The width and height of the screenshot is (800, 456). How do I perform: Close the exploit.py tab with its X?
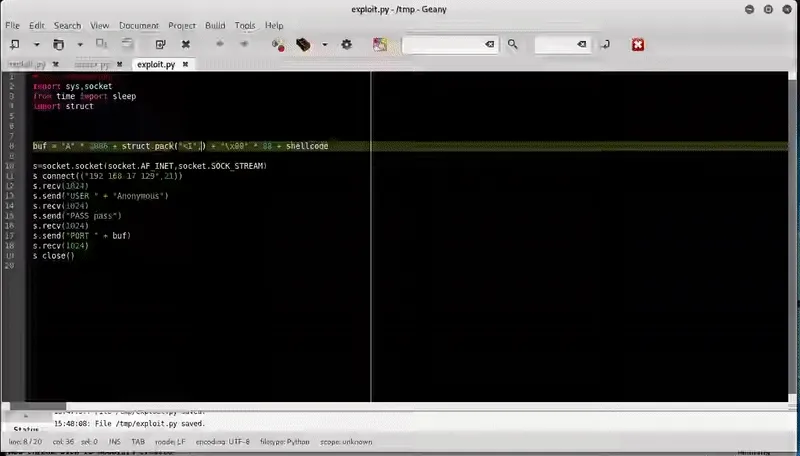tap(186, 64)
